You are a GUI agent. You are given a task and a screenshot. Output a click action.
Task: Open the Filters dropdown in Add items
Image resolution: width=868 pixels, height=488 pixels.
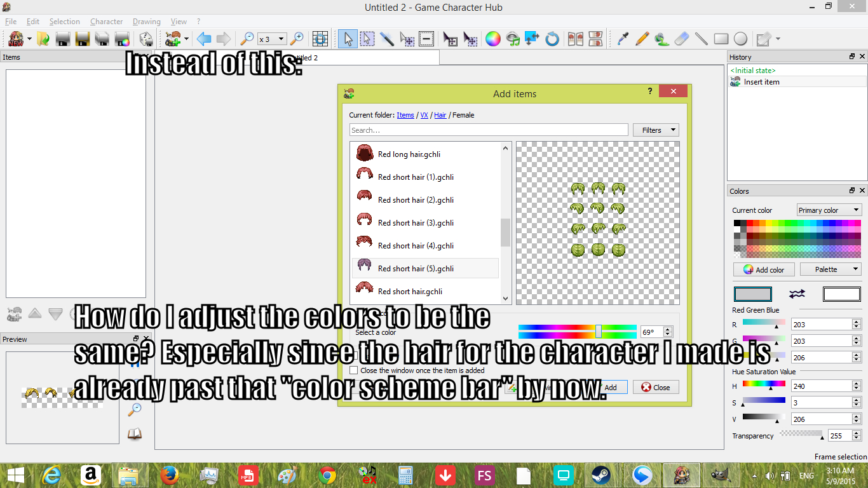[656, 130]
